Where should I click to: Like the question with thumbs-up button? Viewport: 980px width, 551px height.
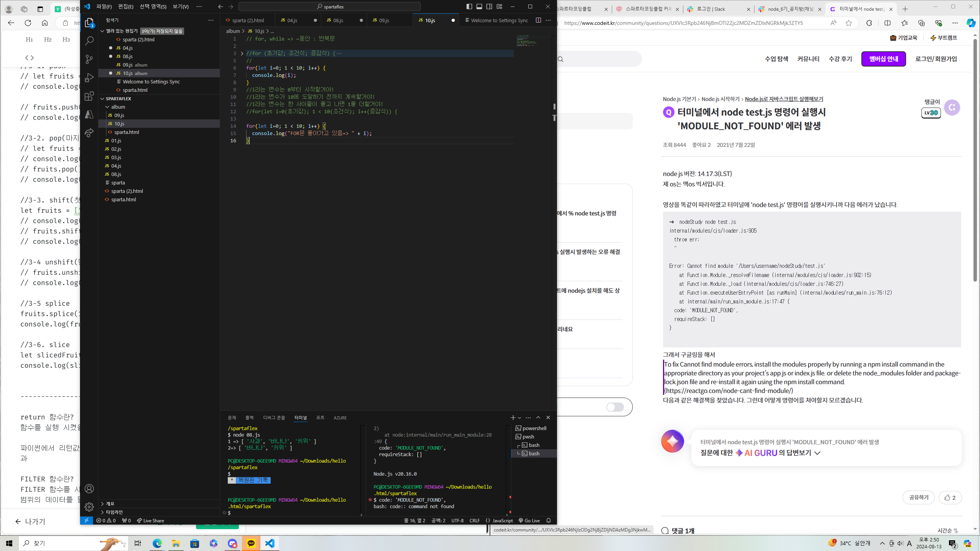950,497
